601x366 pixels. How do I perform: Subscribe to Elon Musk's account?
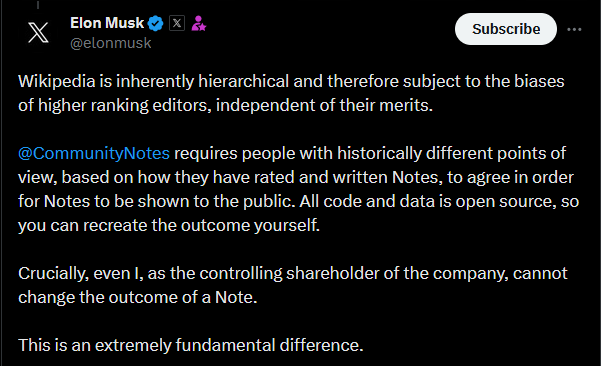tap(506, 29)
